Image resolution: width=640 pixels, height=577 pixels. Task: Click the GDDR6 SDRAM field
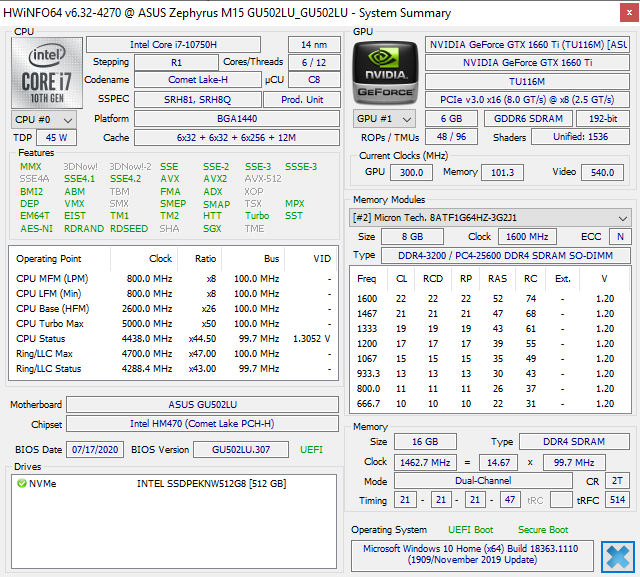coord(528,119)
